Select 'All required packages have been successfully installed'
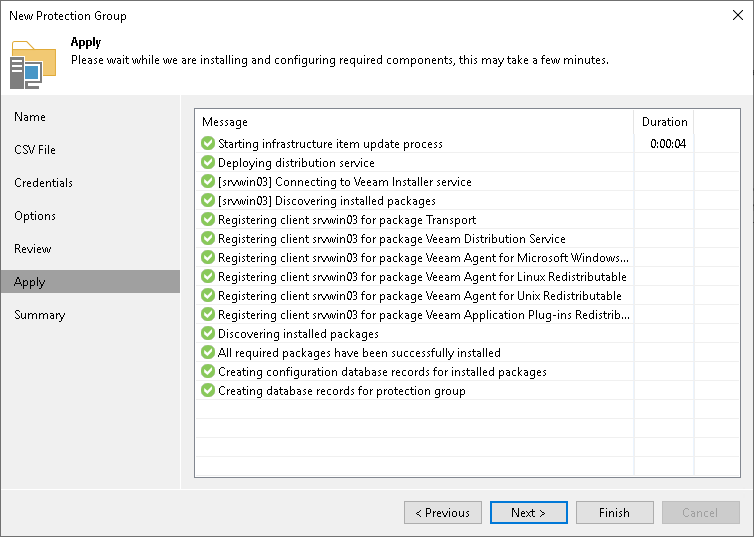 tap(359, 353)
